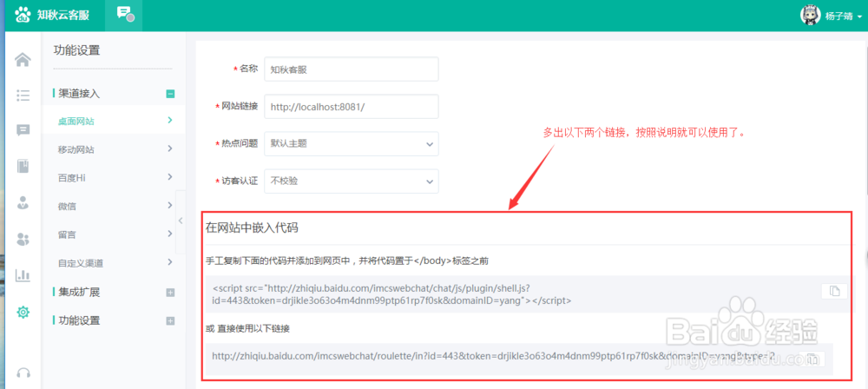Screen dimensions: 868x389
Task: Select 桌面网站 channel
Action: tap(114, 121)
